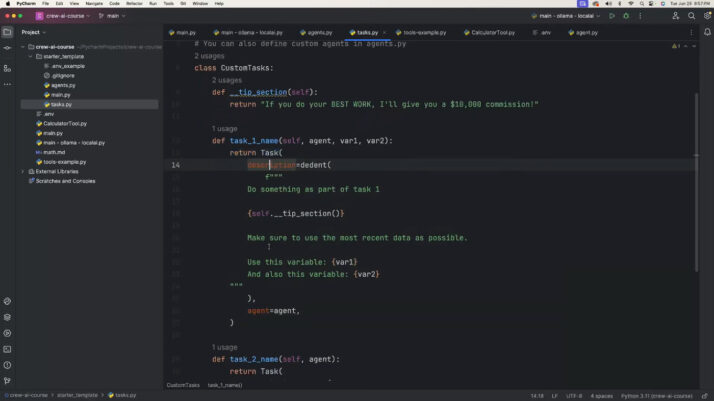Open the Structure tool window icon
The width and height of the screenshot is (714, 401).
tap(7, 68)
